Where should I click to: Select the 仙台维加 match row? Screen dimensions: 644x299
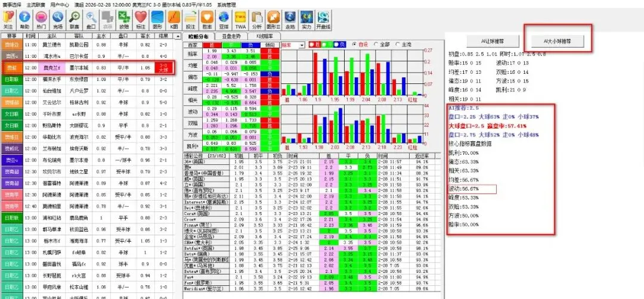click(x=88, y=91)
